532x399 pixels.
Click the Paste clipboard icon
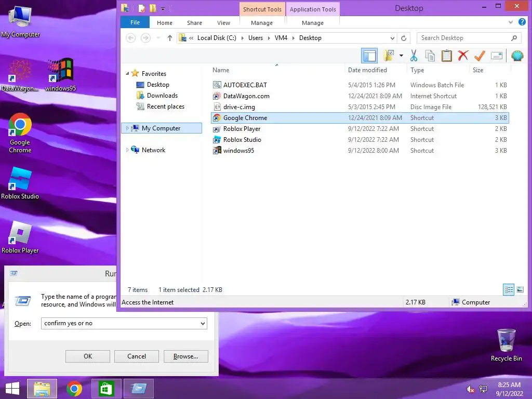tap(446, 56)
